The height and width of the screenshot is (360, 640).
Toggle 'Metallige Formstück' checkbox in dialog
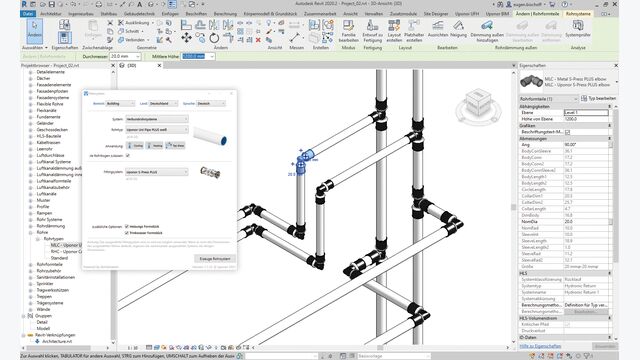pos(127,226)
